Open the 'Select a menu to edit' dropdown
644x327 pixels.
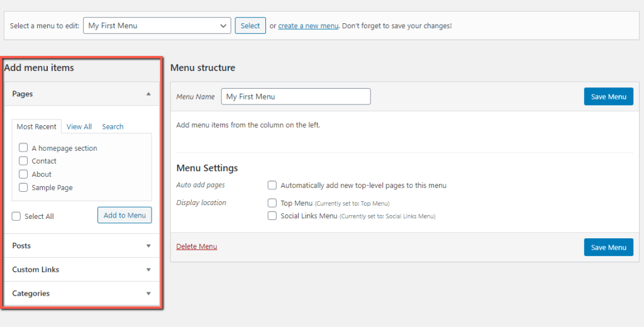click(157, 26)
